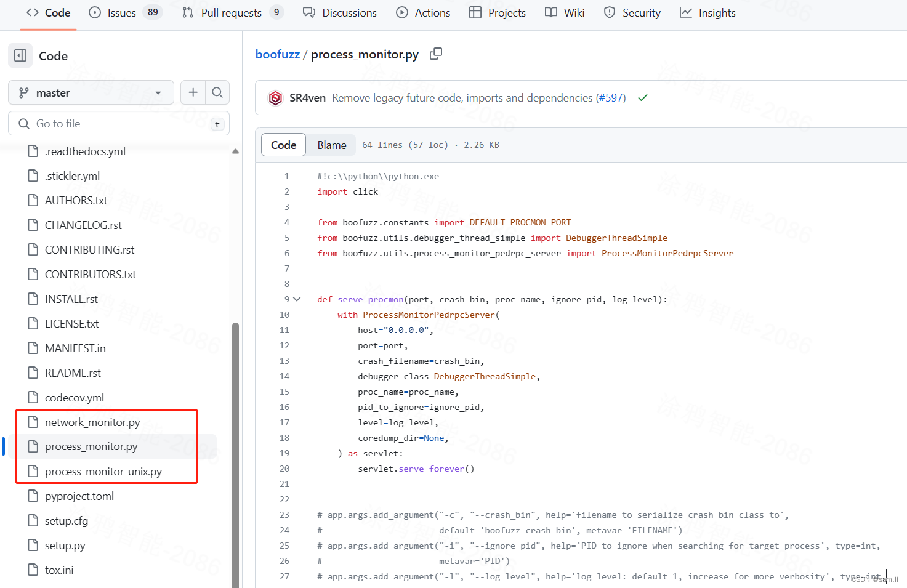Open the Actions tab
The height and width of the screenshot is (588, 907).
423,13
